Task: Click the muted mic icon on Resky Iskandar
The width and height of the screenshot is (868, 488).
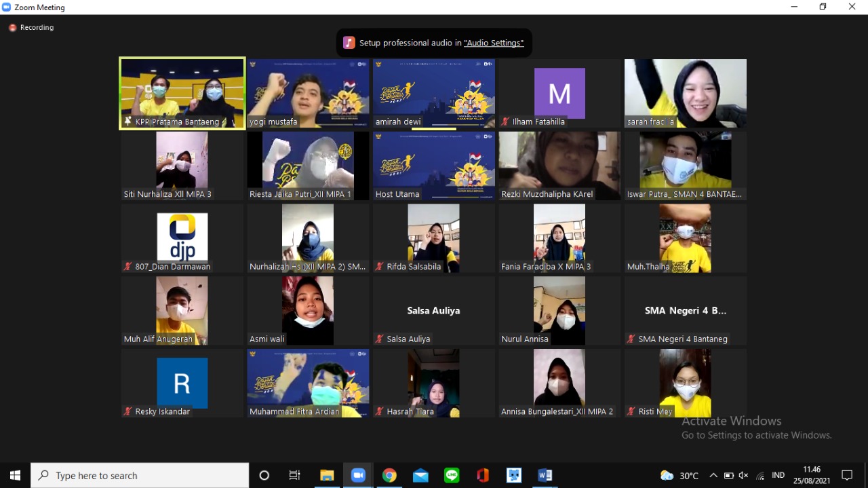Action: [x=127, y=411]
